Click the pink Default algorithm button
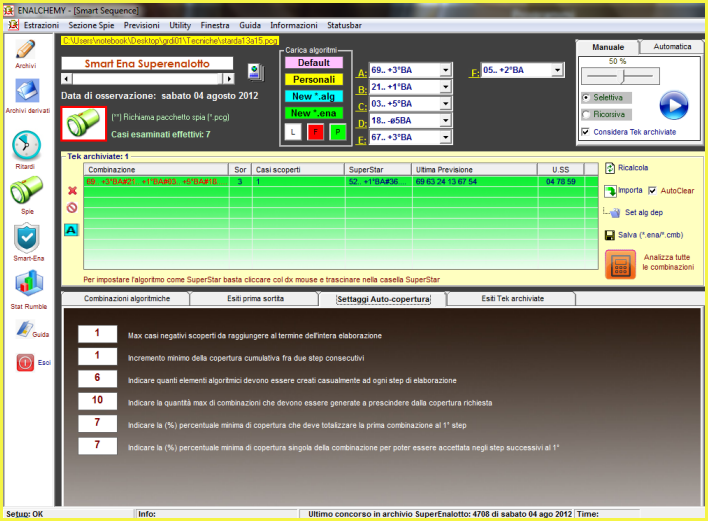The width and height of the screenshot is (708, 521). tap(314, 63)
